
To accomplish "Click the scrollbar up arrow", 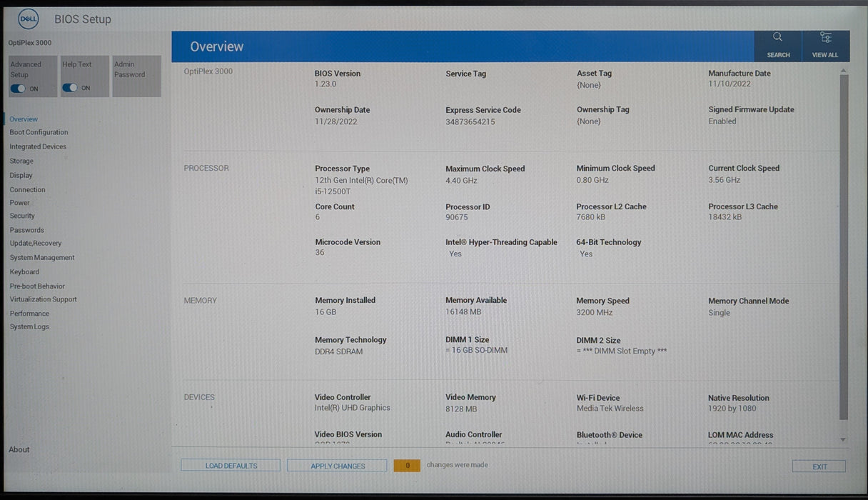I will point(844,71).
